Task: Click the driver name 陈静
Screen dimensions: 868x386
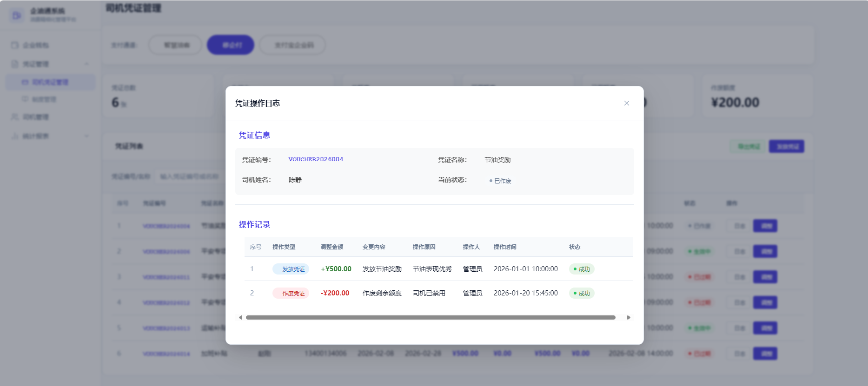Action: [295, 180]
